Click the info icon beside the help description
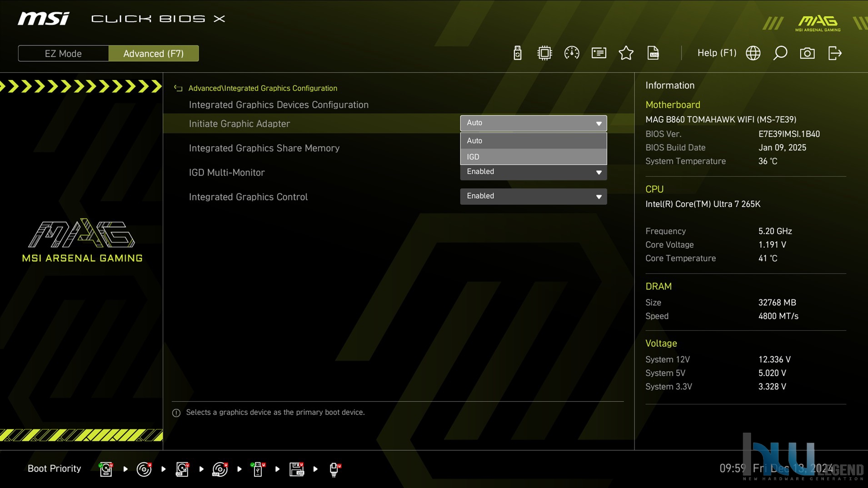The height and width of the screenshot is (488, 868). click(x=176, y=413)
